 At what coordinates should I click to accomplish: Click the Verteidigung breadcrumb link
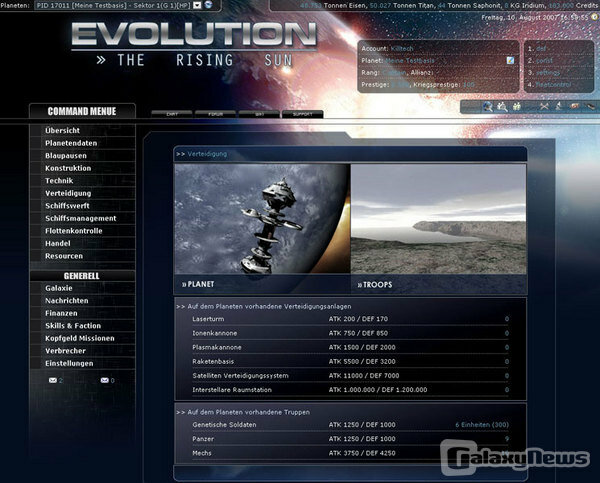[207, 154]
